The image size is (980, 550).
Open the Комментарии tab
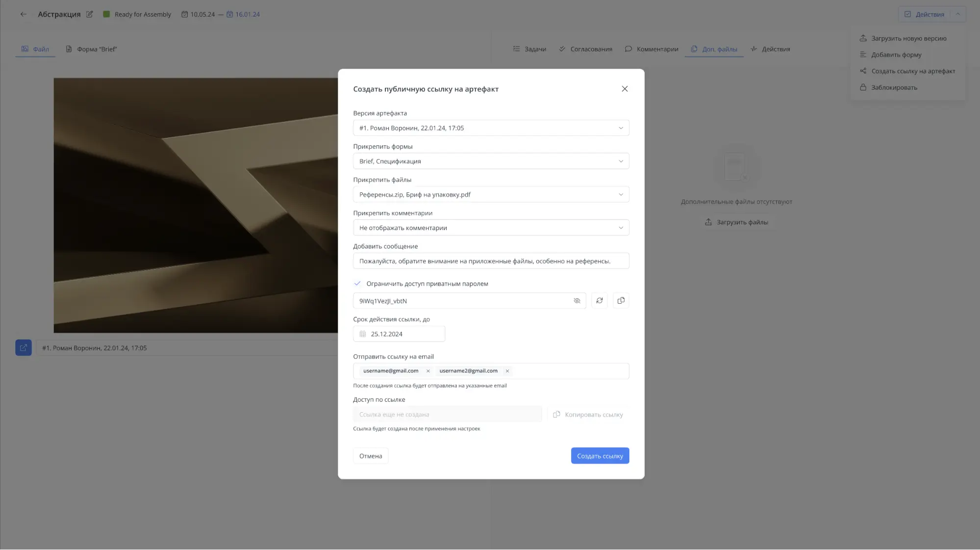pos(652,49)
